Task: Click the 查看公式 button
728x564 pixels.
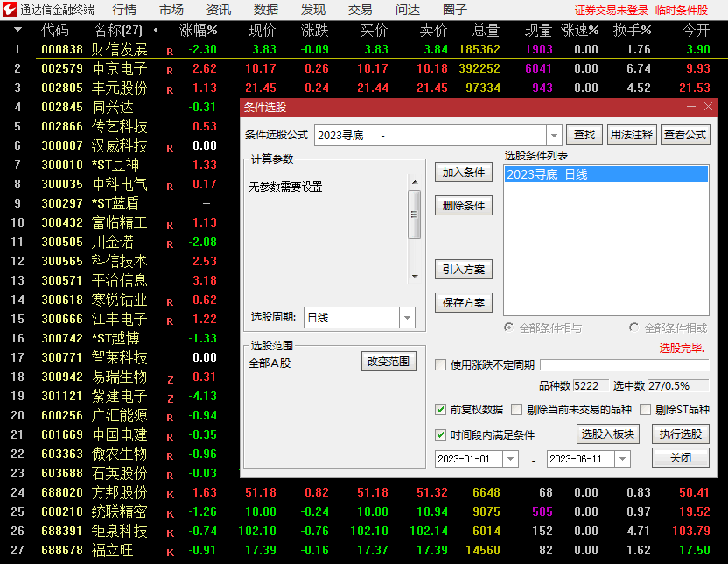Action: tap(685, 135)
